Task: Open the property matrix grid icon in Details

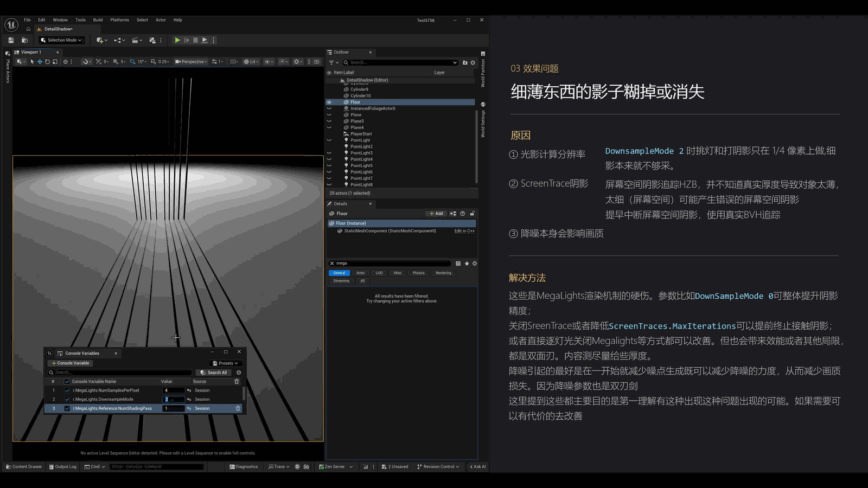Action: pyautogui.click(x=458, y=264)
